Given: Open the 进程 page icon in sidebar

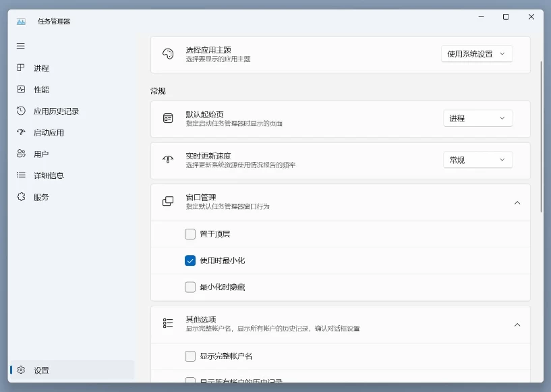Looking at the screenshot, I should coord(21,68).
